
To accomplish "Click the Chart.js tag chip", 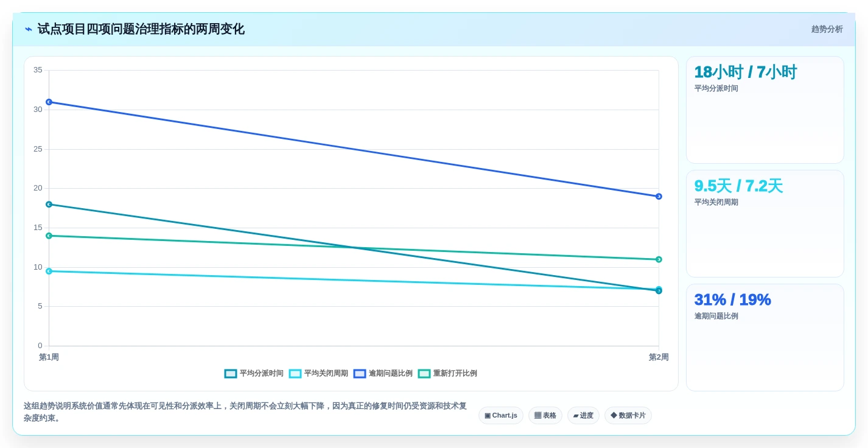I will (x=501, y=415).
